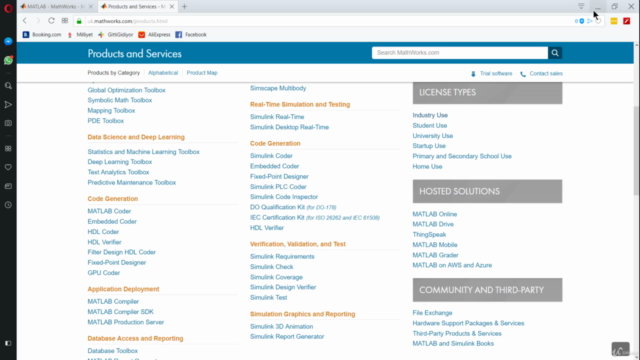This screenshot has width=640, height=360.
Task: Open snapshot camera icon in sidebar
Action: pos(8,123)
